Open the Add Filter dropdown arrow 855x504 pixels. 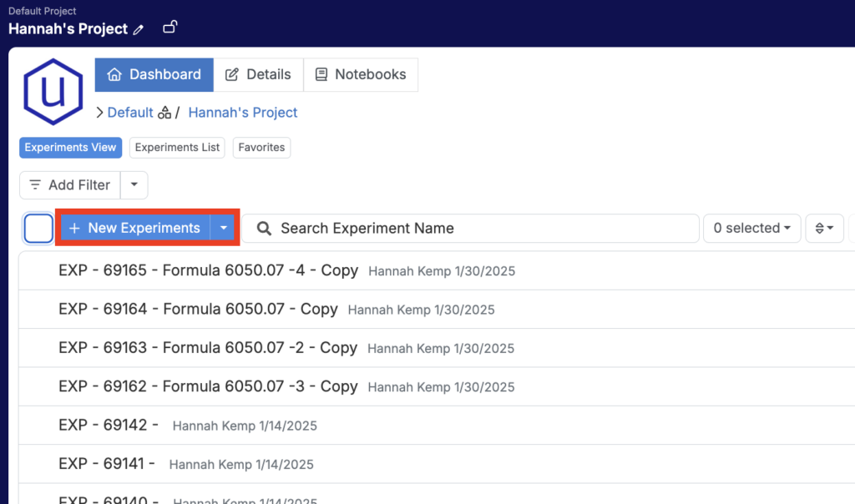click(x=134, y=185)
